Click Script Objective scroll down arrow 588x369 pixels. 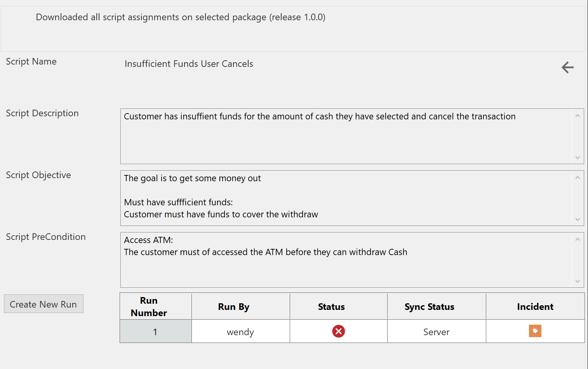[x=578, y=219]
